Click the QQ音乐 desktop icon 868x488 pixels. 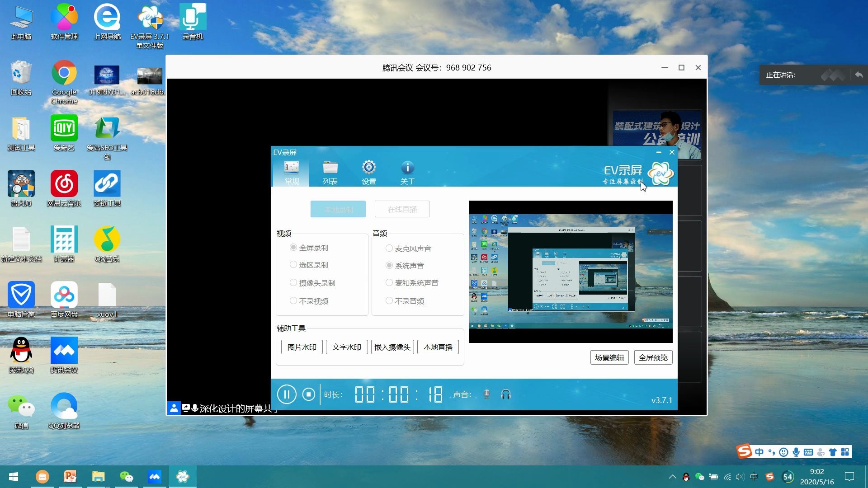click(x=107, y=244)
